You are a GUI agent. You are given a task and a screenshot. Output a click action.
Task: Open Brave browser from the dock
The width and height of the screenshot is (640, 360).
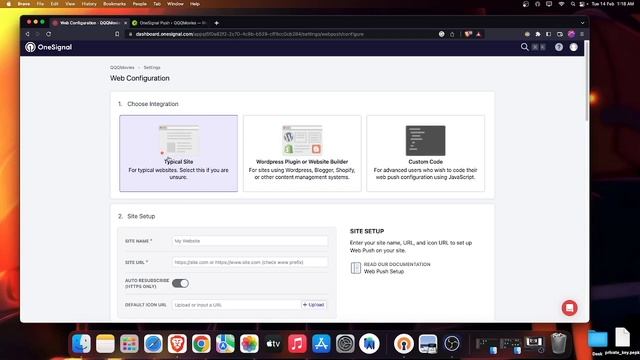[177, 344]
